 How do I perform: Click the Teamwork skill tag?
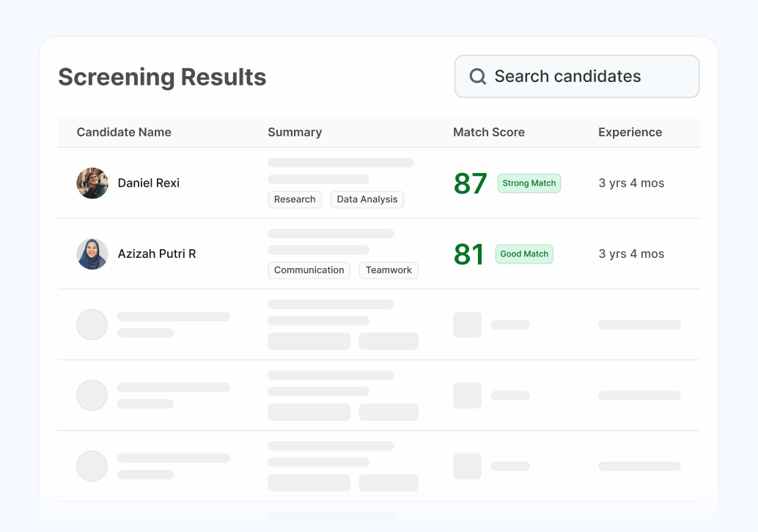coord(389,270)
